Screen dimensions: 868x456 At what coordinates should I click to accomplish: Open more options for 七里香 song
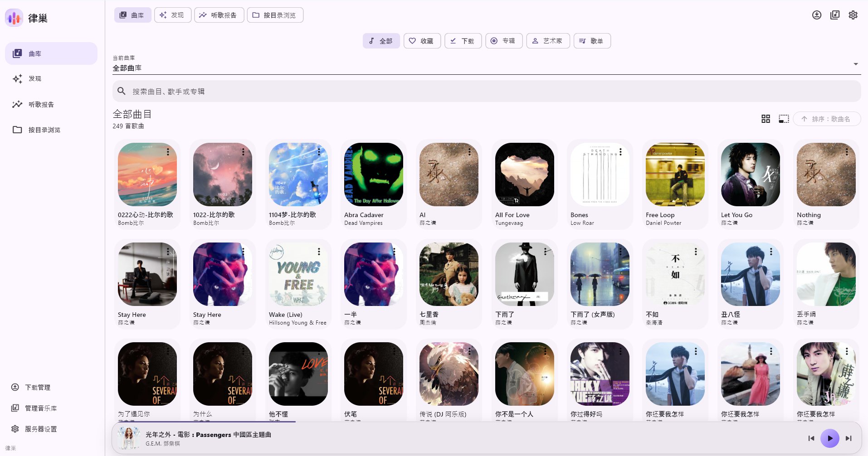click(469, 252)
